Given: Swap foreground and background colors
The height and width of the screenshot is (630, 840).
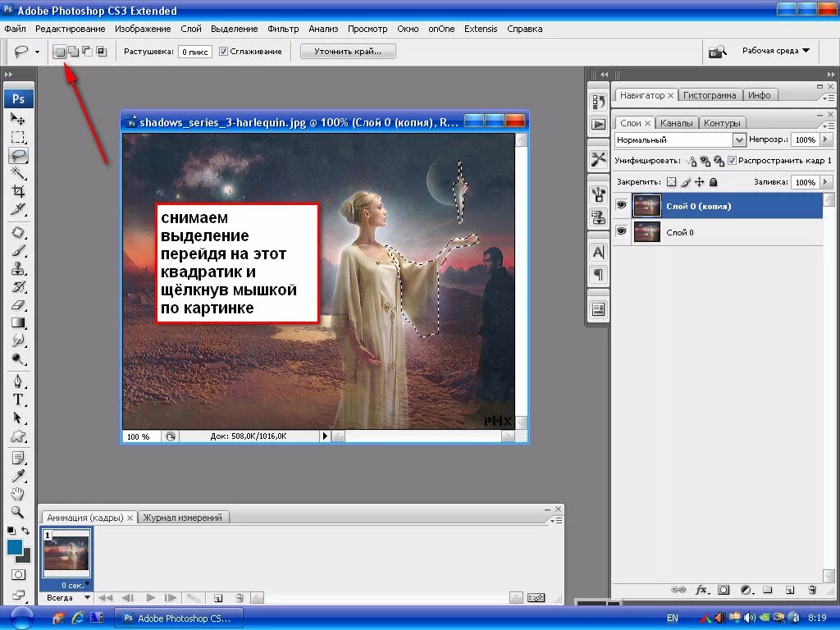Looking at the screenshot, I should point(25,531).
